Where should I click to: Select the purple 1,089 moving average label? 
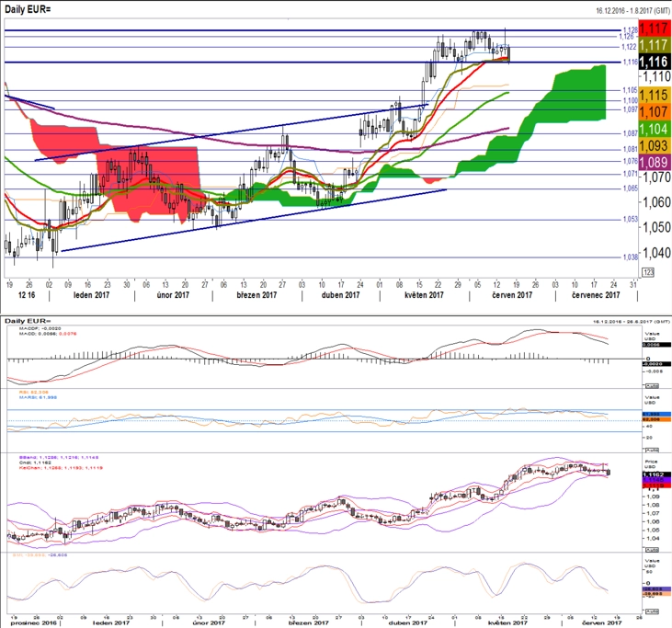point(654,162)
